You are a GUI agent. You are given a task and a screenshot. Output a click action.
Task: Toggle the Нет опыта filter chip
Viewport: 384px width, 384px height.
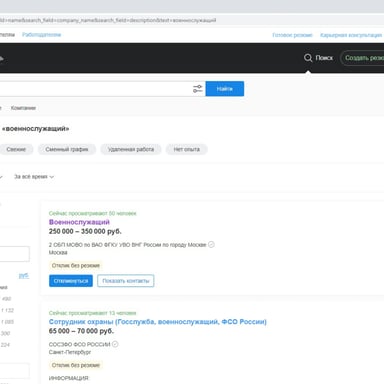187,149
